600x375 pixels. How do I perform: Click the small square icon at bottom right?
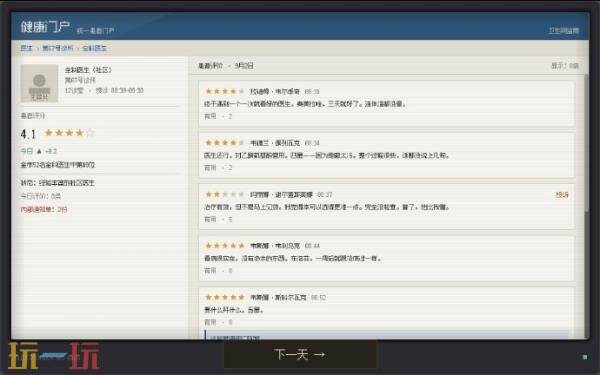pyautogui.click(x=585, y=357)
